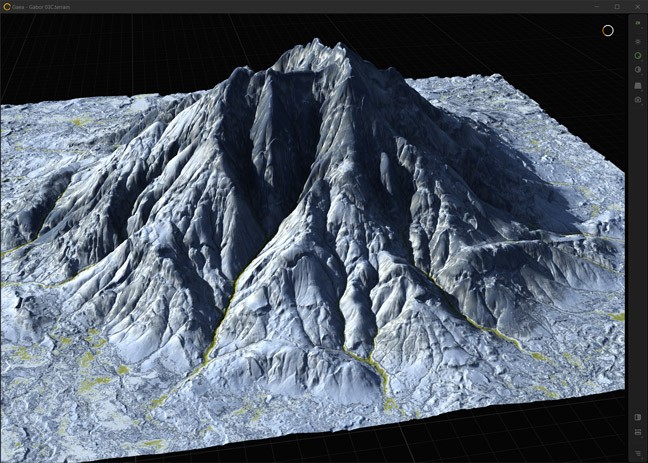Maximize the Gaea window

click(x=616, y=6)
